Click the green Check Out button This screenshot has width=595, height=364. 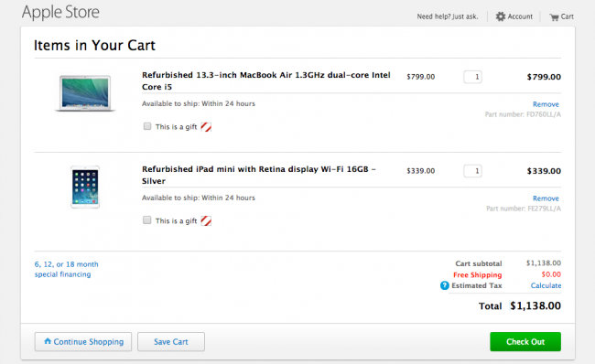(525, 342)
